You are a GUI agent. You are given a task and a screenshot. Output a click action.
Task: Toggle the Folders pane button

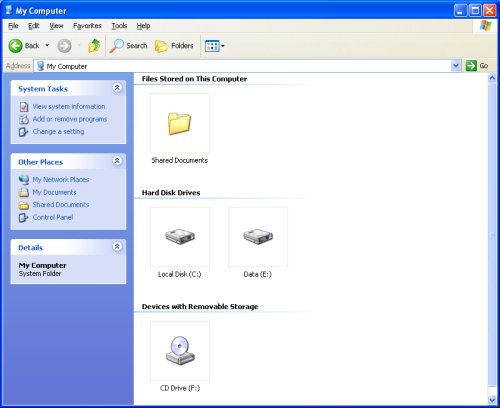click(174, 46)
